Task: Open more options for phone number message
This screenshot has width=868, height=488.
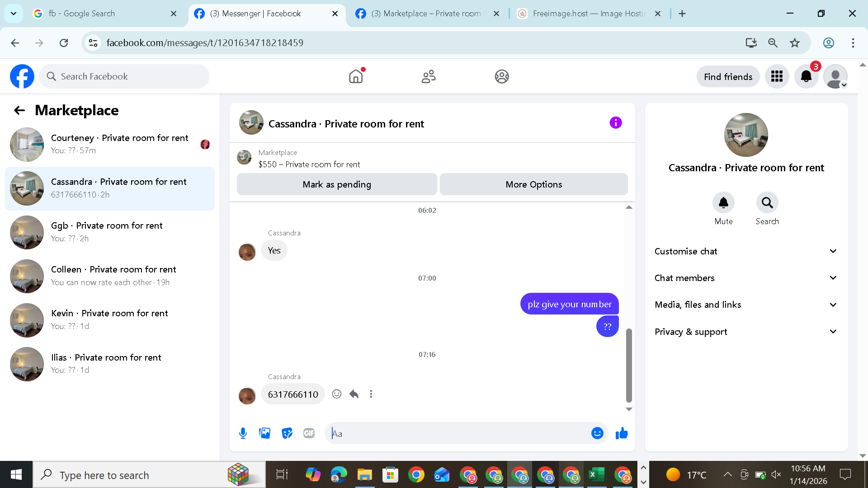Action: tap(371, 394)
